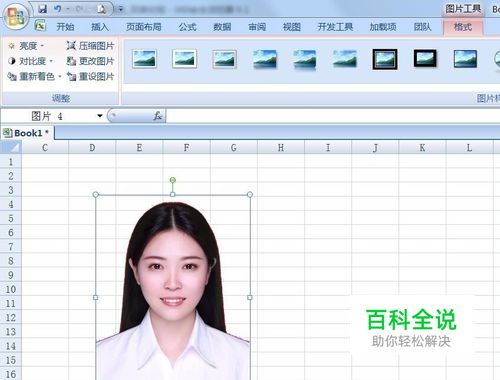
Task: Select the Book1 workbook title tab
Action: [27, 133]
